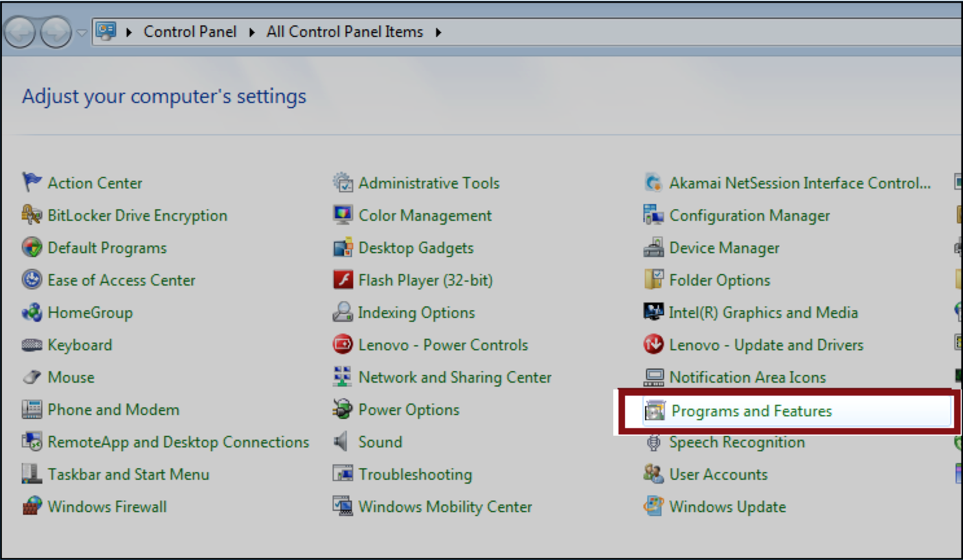The height and width of the screenshot is (560, 963).
Task: Open the Color Management link
Action: [425, 216]
